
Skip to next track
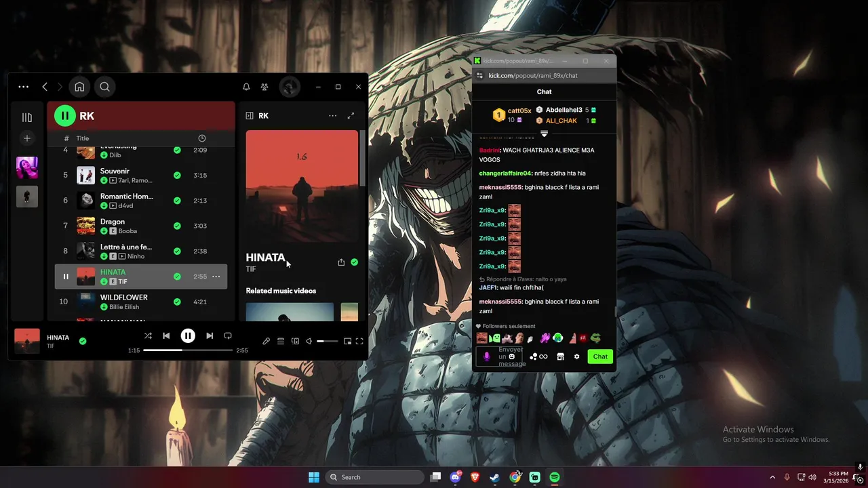pyautogui.click(x=210, y=335)
